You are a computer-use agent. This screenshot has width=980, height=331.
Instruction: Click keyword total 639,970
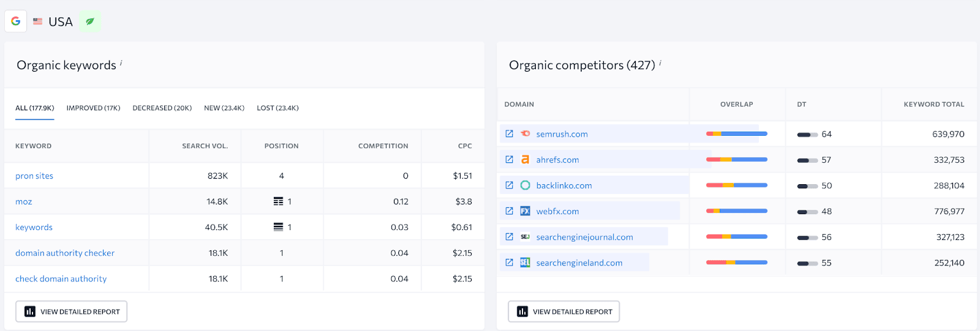click(948, 134)
